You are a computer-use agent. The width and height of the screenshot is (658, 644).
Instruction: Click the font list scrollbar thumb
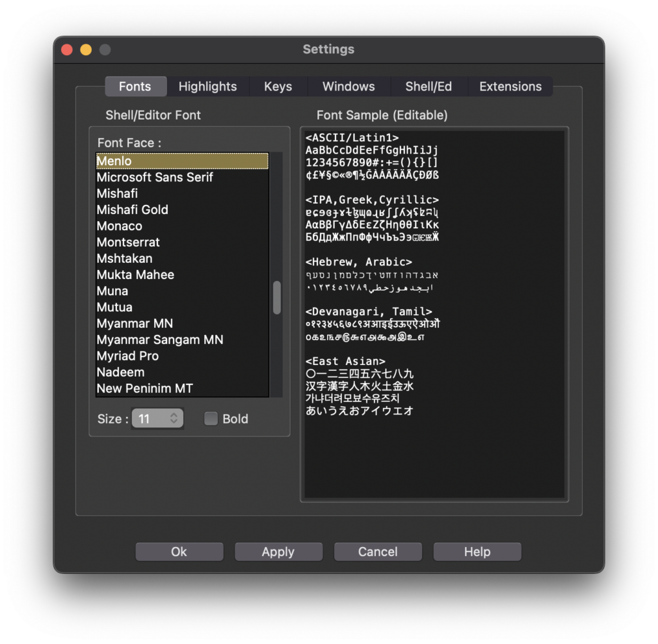pos(276,298)
